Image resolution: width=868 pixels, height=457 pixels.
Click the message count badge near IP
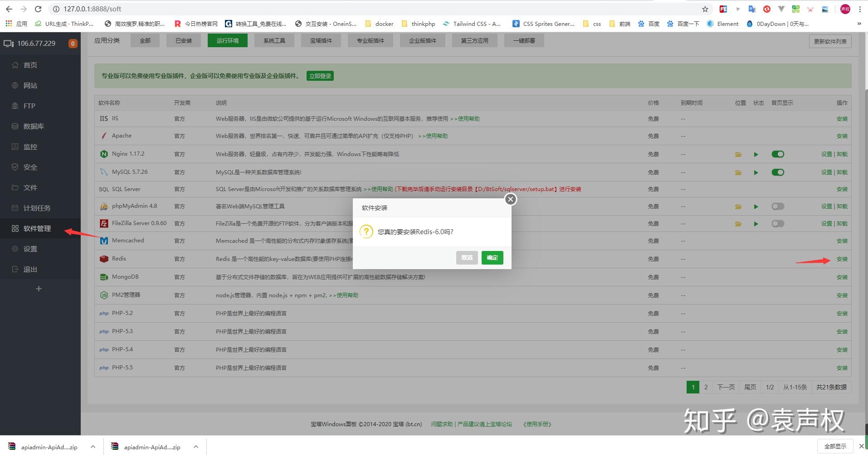73,44
